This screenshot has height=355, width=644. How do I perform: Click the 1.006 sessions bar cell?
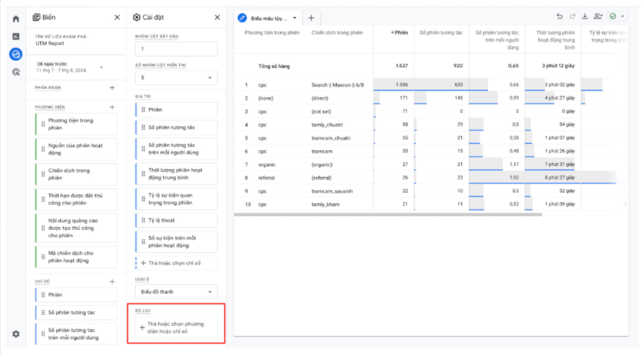[394, 85]
